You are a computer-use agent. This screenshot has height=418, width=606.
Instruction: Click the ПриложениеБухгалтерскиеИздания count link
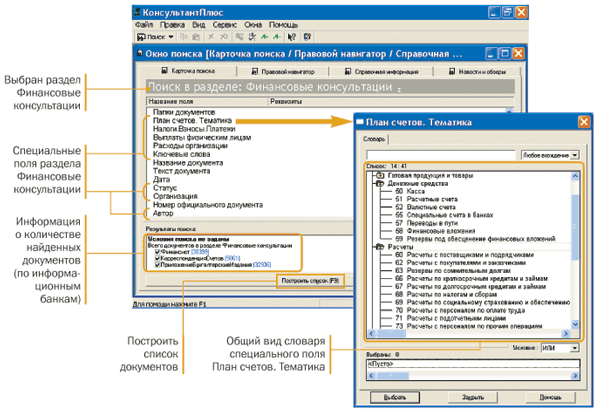pyautogui.click(x=262, y=265)
